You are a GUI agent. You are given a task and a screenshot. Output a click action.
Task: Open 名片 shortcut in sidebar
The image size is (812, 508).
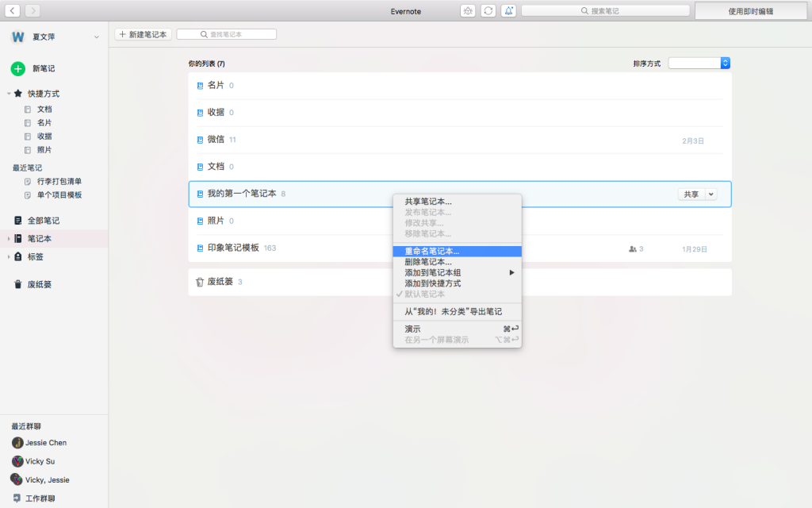coord(44,123)
